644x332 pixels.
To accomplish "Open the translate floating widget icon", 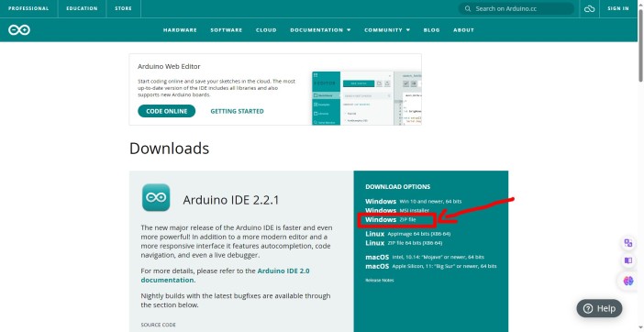I will 628,243.
